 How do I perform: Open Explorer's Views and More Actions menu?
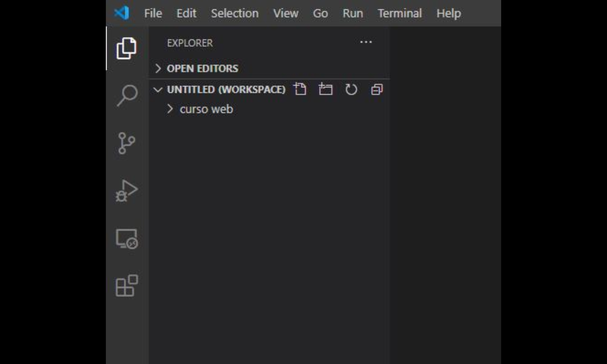click(366, 42)
